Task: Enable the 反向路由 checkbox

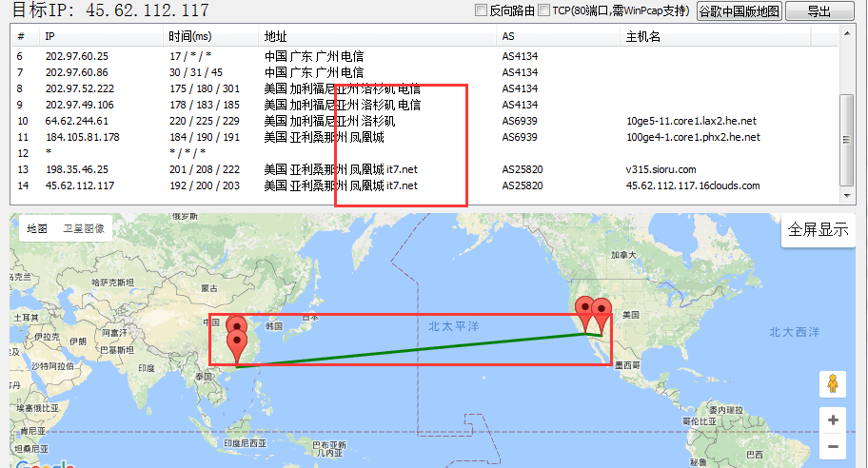Action: [482, 10]
